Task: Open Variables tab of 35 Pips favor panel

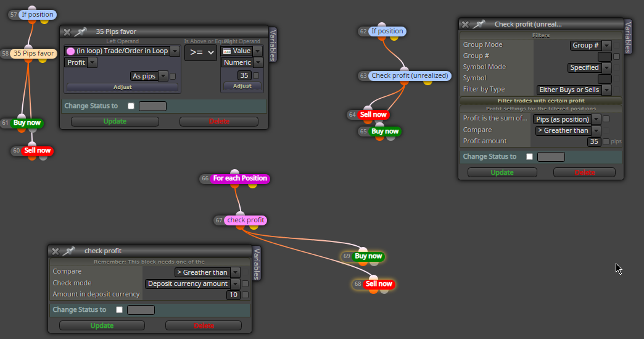Action: pos(273,44)
